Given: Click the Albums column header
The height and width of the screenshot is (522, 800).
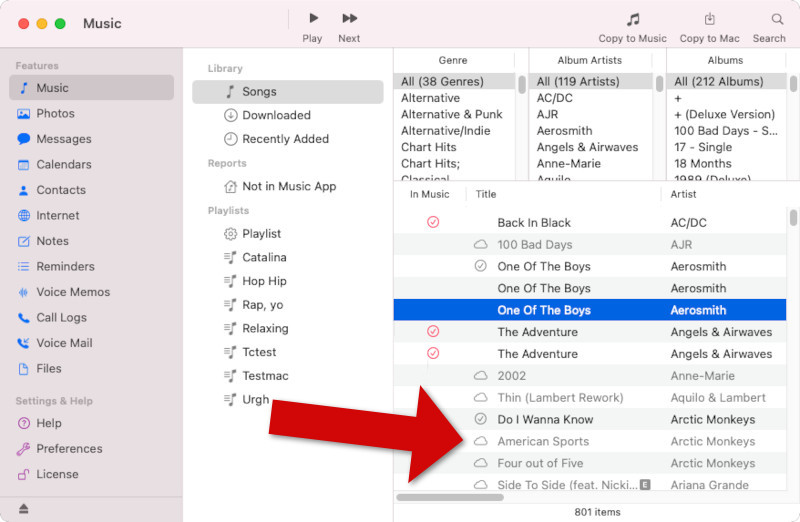Looking at the screenshot, I should (x=726, y=60).
